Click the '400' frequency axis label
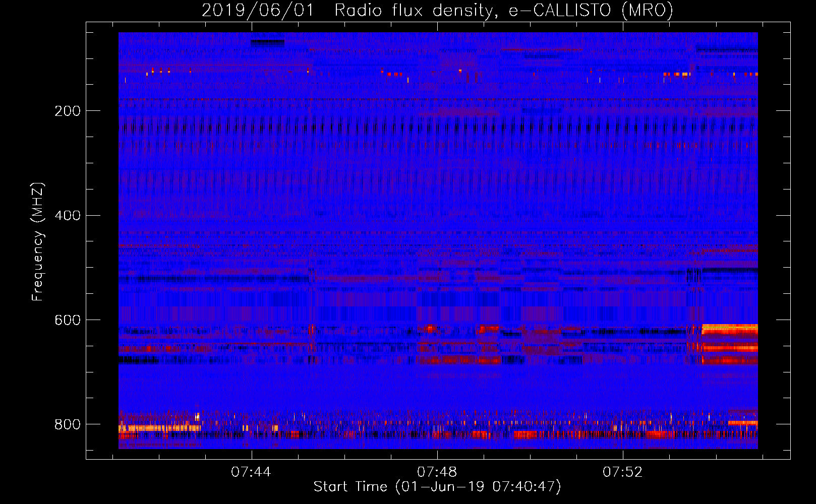 [68, 216]
